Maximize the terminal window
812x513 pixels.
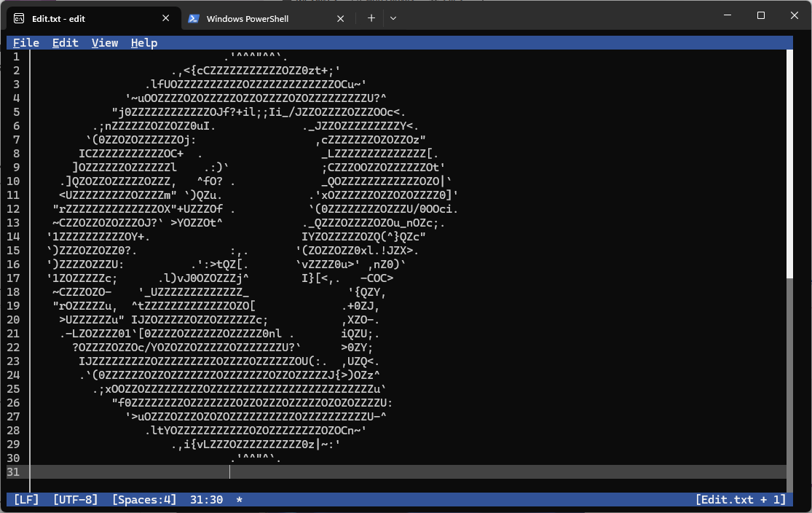760,15
